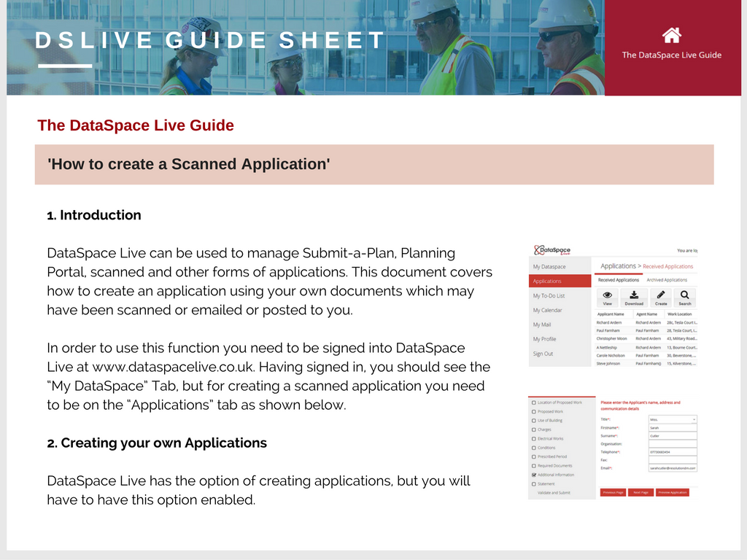
Task: Click the Surname field containing Cutler
Action: [x=673, y=436]
